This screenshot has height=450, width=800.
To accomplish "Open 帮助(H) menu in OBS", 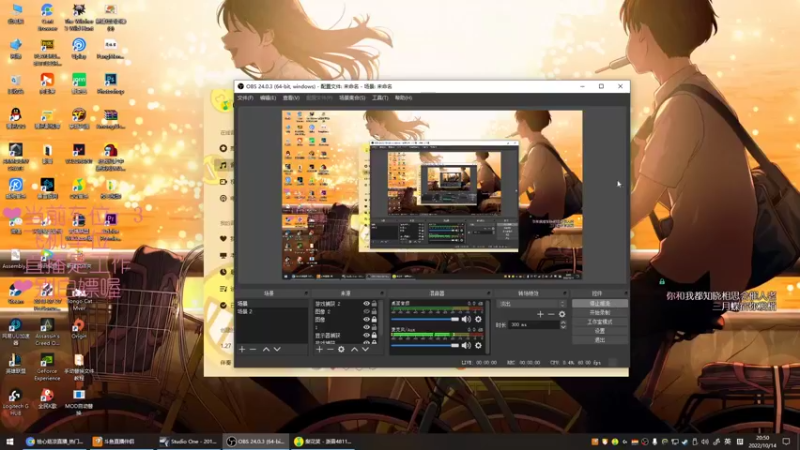I will click(x=403, y=98).
